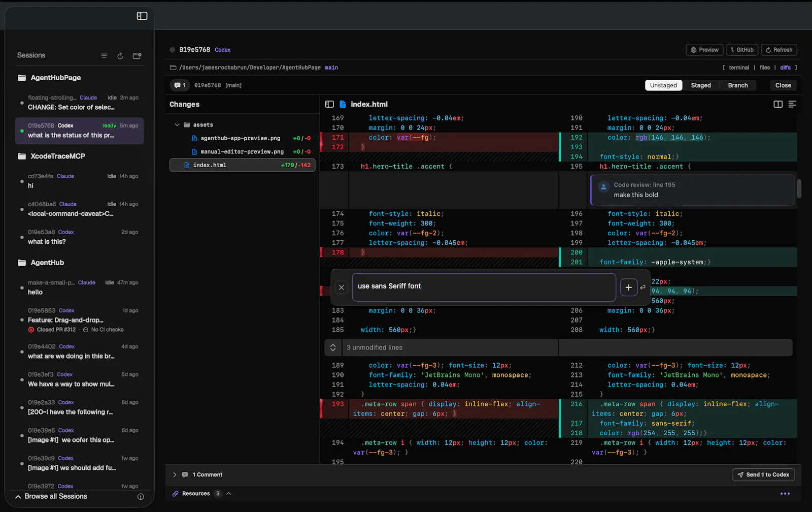Switch to the terminal view
Screen dimensions: 812x512
(739, 68)
